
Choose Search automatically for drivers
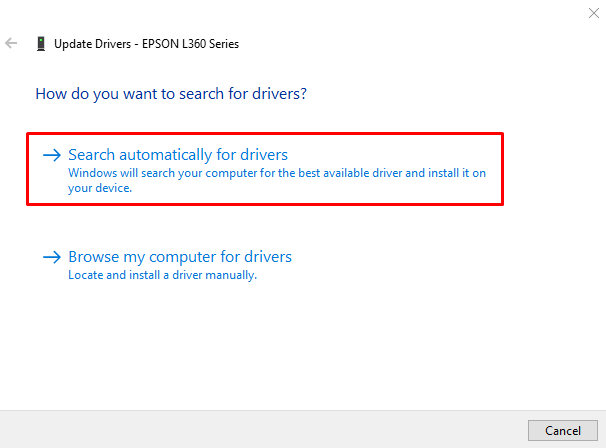178,155
